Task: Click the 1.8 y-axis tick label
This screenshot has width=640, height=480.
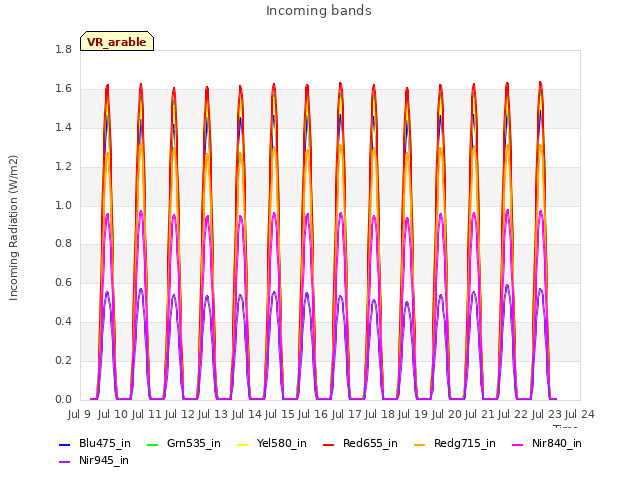Action: pos(63,49)
